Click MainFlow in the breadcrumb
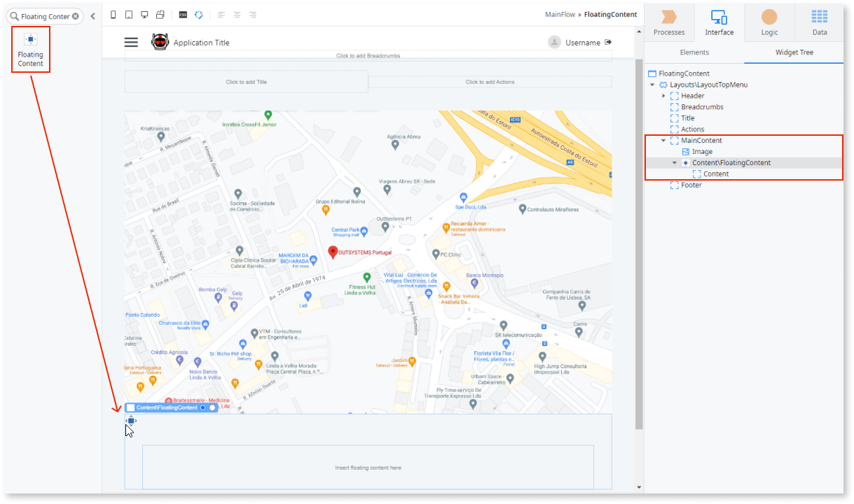Screen dimensions: 854x504 [560, 14]
